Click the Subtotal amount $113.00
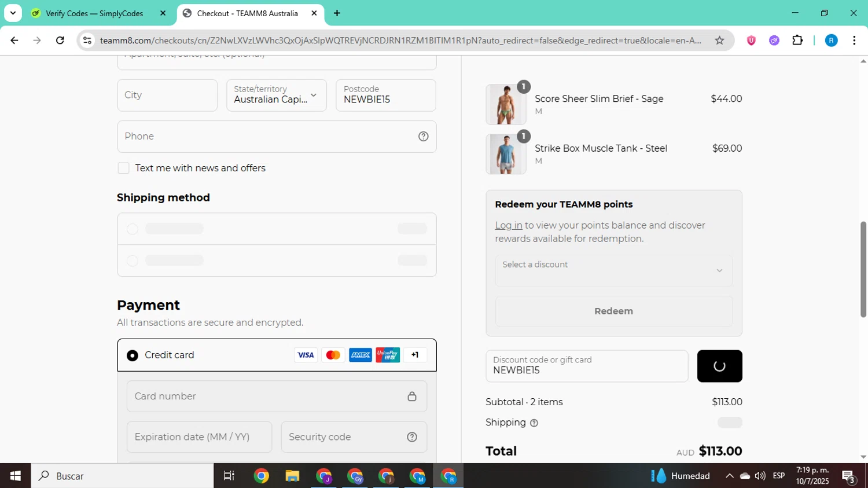The height and width of the screenshot is (488, 868). pyautogui.click(x=727, y=402)
